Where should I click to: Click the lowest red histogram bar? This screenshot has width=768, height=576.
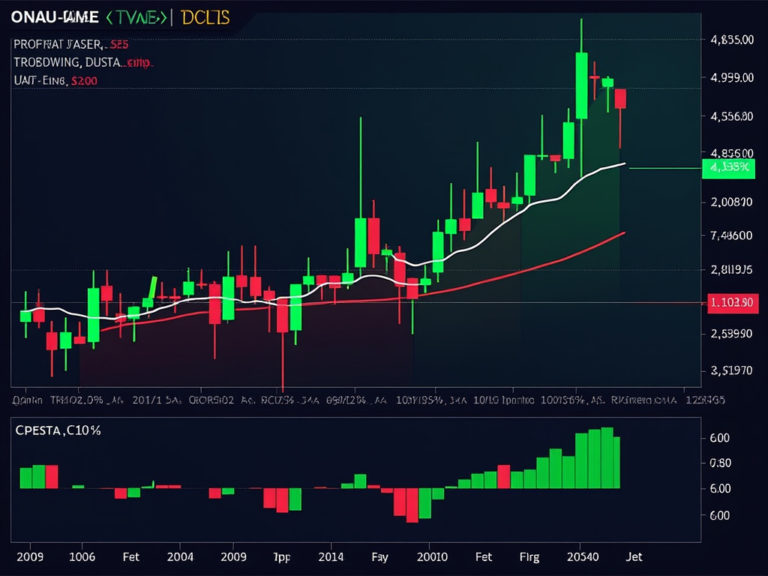[410, 505]
